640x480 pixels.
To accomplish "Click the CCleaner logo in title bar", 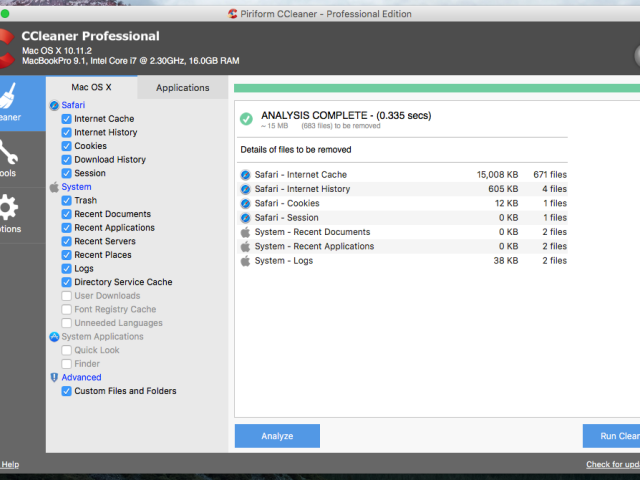I will [232, 14].
